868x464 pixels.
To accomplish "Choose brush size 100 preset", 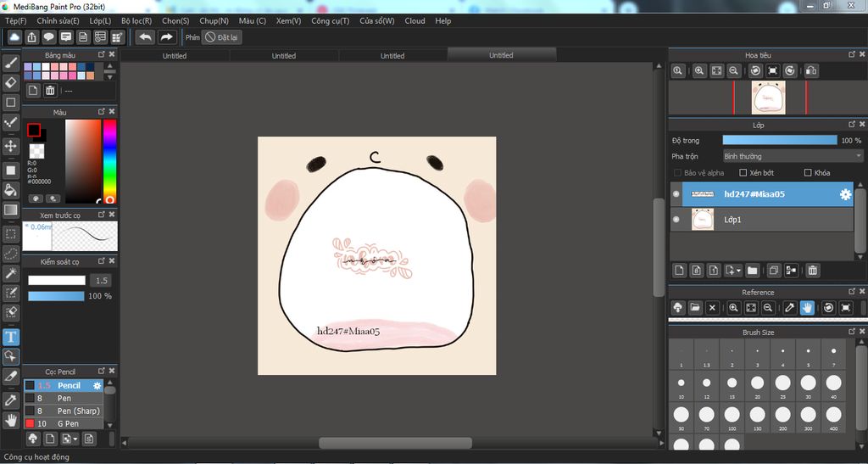I will point(732,417).
